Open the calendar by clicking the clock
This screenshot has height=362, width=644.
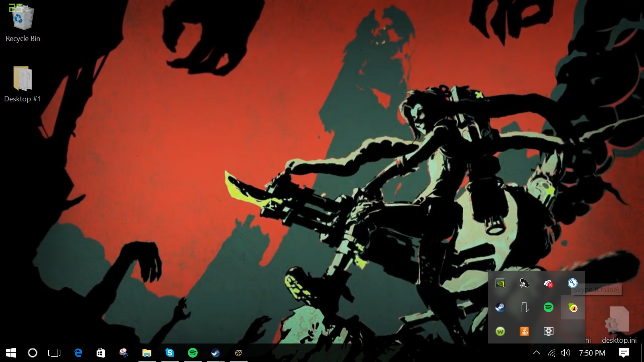click(590, 353)
